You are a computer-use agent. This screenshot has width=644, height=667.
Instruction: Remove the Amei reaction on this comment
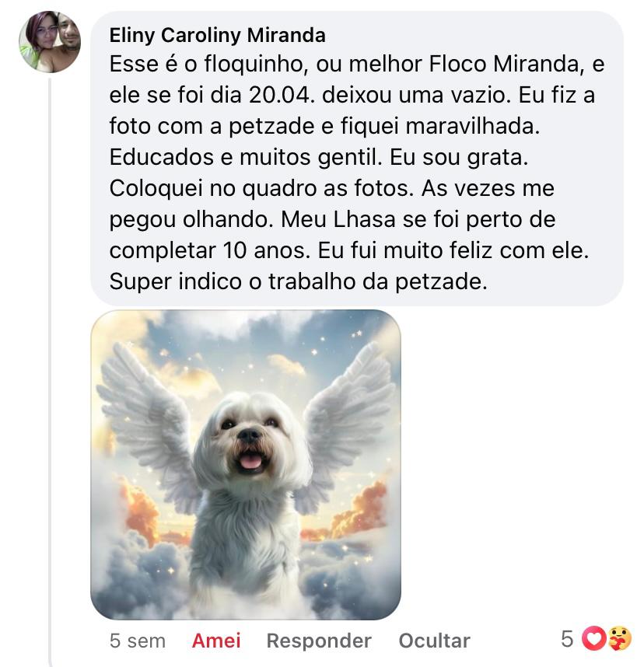pyautogui.click(x=216, y=641)
